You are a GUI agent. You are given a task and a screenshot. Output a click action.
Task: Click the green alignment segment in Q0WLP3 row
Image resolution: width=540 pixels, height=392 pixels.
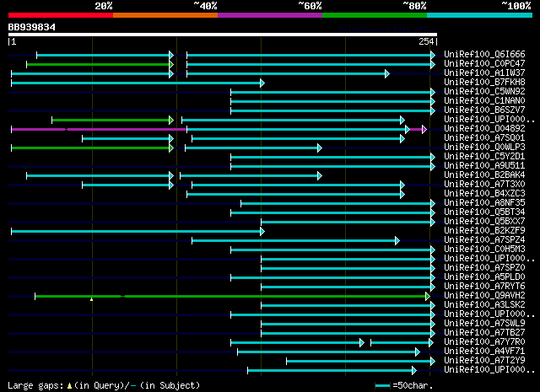coord(92,148)
